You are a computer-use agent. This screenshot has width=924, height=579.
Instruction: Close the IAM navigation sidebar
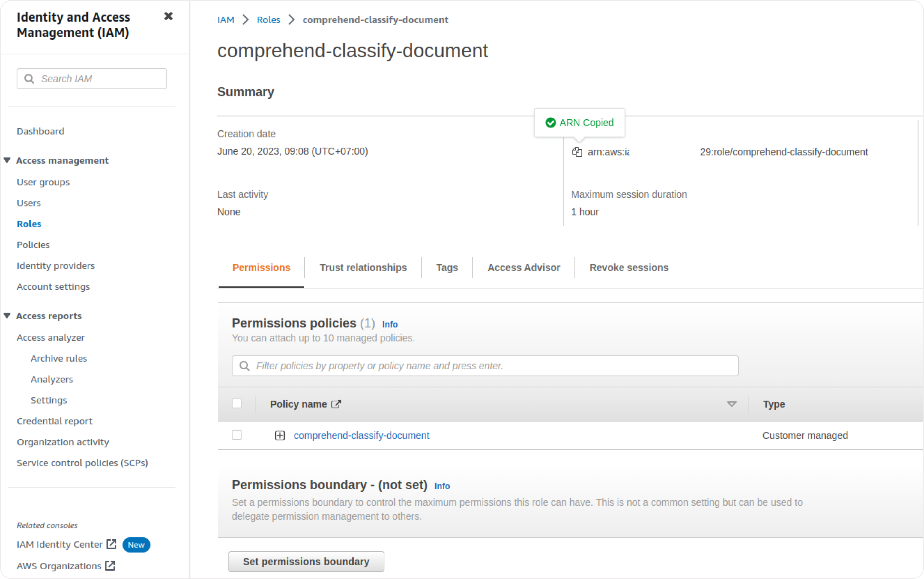point(168,17)
